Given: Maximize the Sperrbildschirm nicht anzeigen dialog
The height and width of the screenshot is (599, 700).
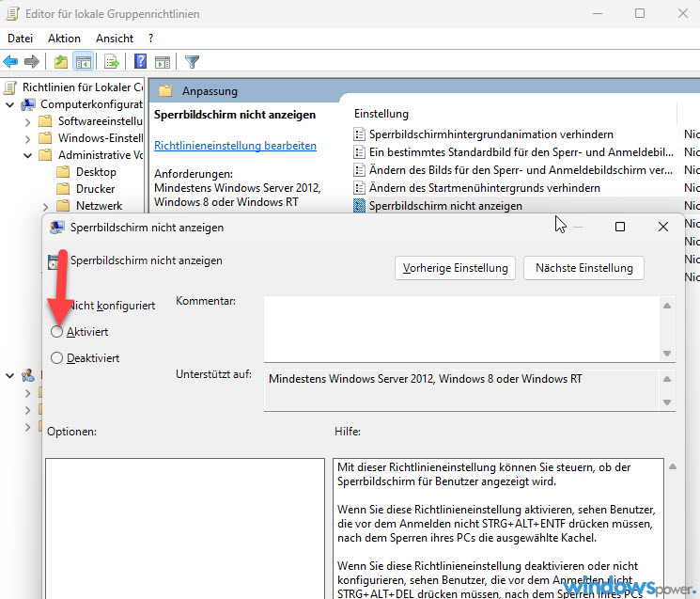Looking at the screenshot, I should coord(619,227).
